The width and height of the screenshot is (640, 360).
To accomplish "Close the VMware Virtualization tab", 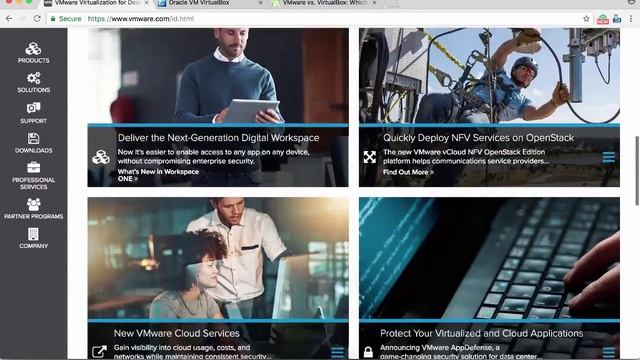I will (x=147, y=3).
